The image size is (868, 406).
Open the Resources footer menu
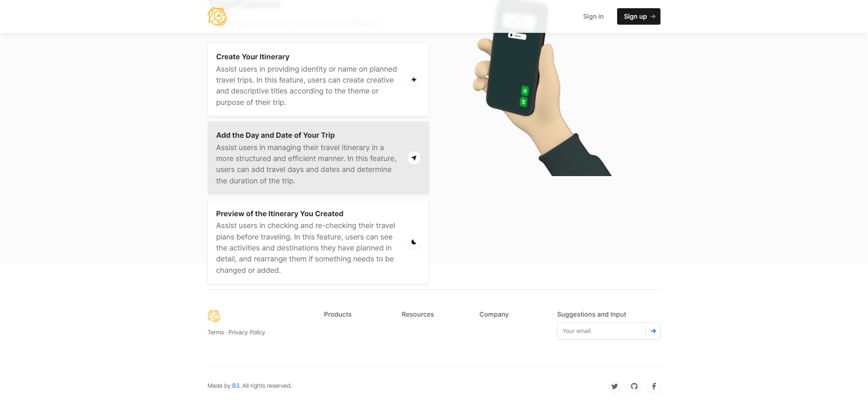(x=417, y=314)
